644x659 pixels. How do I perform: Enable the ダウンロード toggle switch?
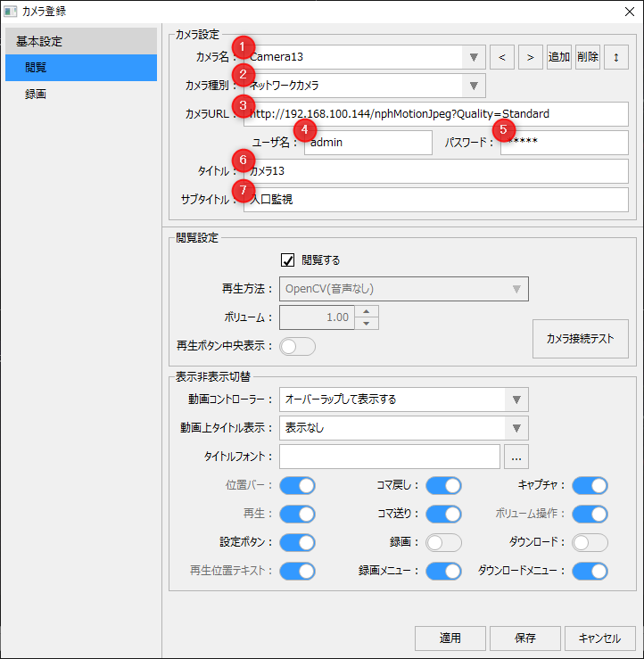(x=590, y=542)
